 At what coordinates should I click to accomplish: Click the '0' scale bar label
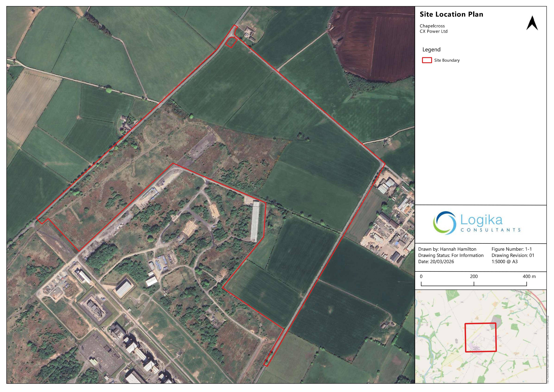pos(421,277)
